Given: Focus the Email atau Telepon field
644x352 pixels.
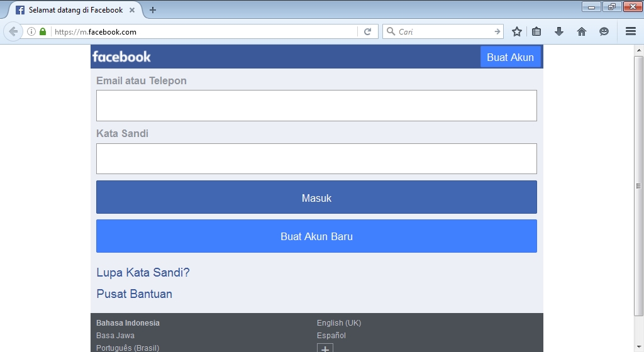Looking at the screenshot, I should pyautogui.click(x=316, y=106).
